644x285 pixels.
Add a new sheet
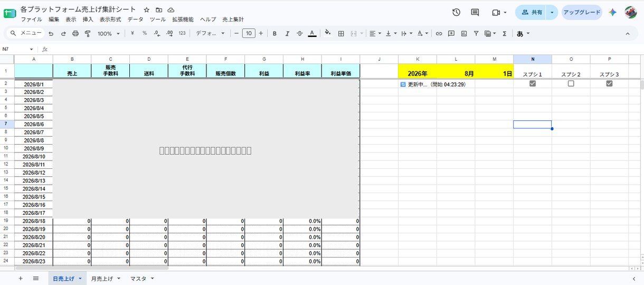click(x=21, y=278)
